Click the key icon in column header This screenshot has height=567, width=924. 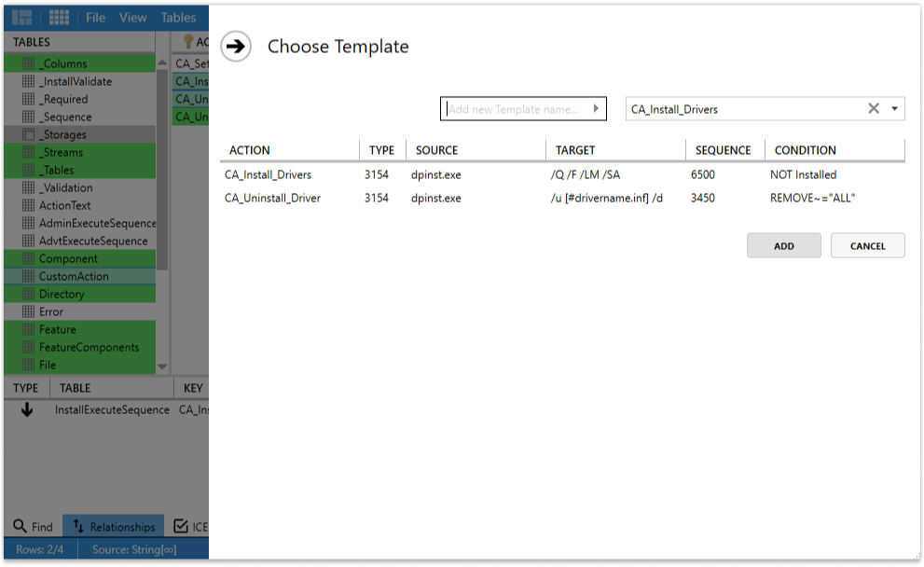tap(188, 41)
